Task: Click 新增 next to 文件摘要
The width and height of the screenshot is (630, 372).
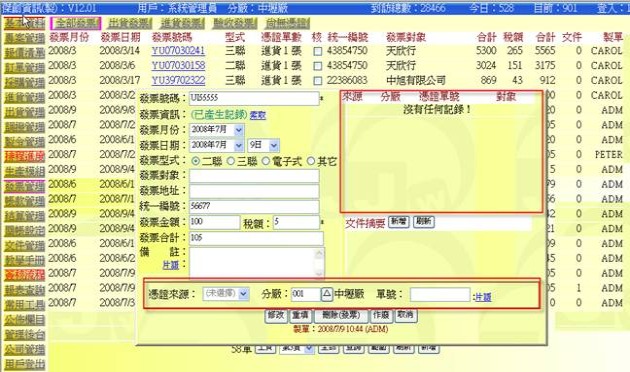Action: 399,222
